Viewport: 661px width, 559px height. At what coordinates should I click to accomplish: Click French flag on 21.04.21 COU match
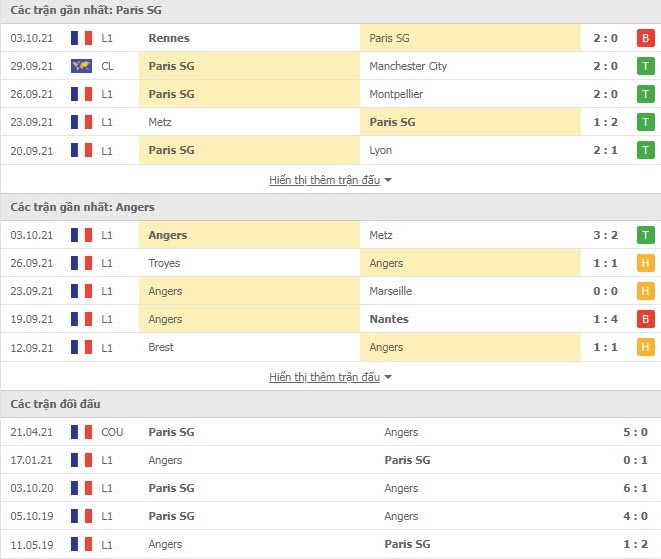tap(81, 432)
